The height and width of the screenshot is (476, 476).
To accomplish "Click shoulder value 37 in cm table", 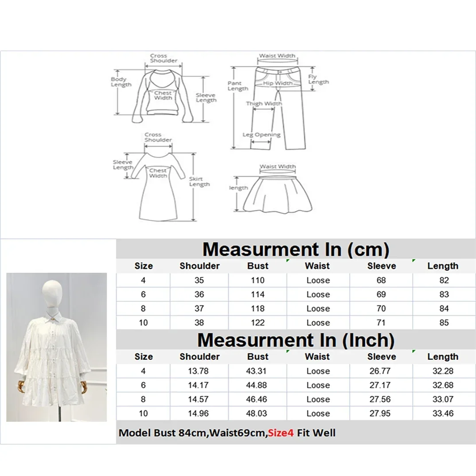I will pyautogui.click(x=199, y=308).
